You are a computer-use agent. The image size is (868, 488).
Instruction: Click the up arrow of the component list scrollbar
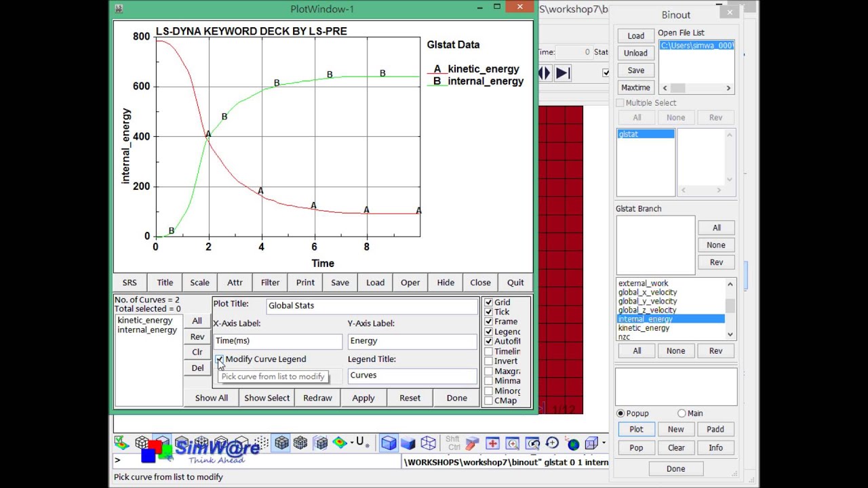(730, 284)
